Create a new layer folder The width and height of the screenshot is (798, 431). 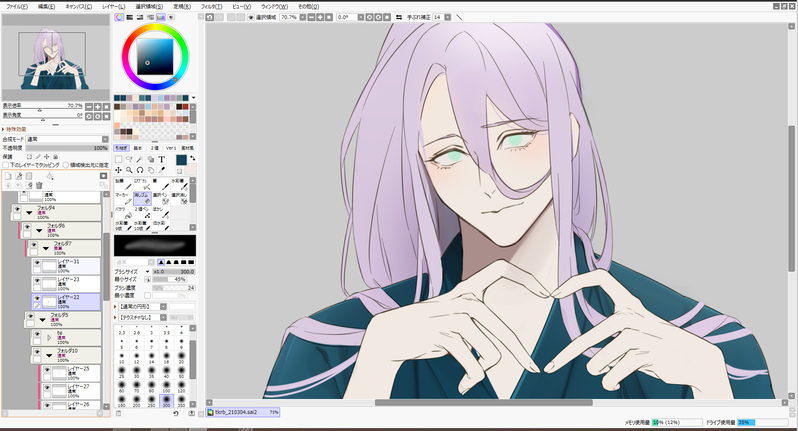(28, 176)
